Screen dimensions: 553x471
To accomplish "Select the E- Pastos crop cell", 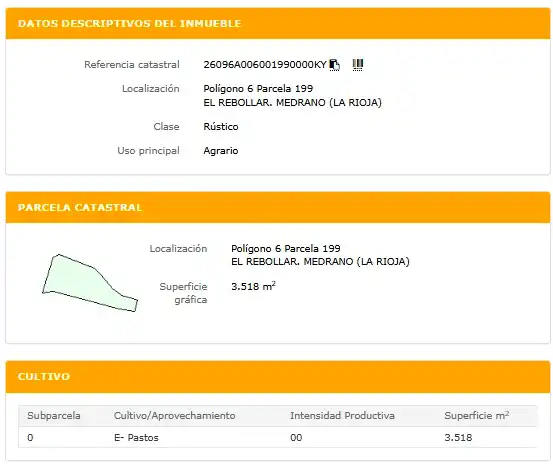I will click(136, 437).
